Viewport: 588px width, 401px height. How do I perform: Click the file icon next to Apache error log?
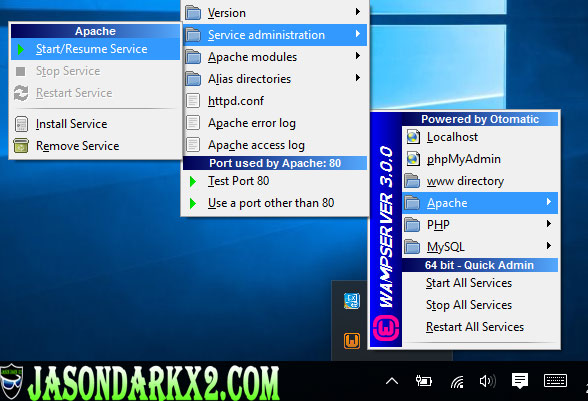(x=193, y=123)
